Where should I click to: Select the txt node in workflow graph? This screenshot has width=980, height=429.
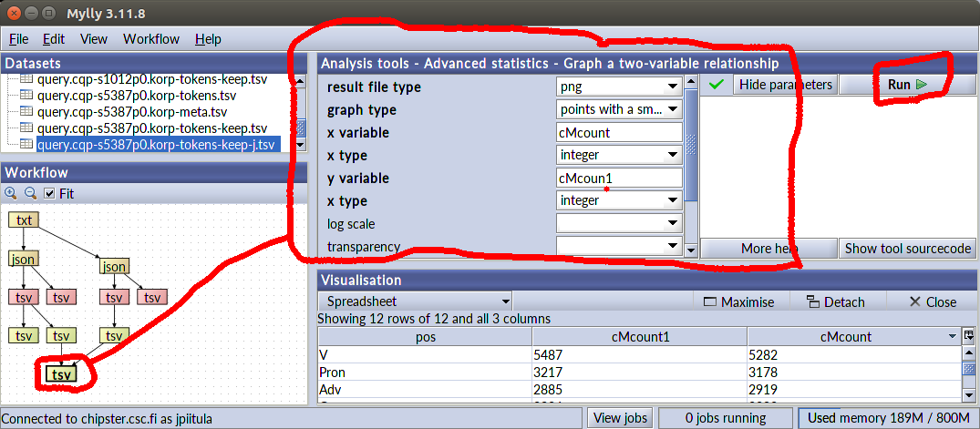click(x=25, y=220)
